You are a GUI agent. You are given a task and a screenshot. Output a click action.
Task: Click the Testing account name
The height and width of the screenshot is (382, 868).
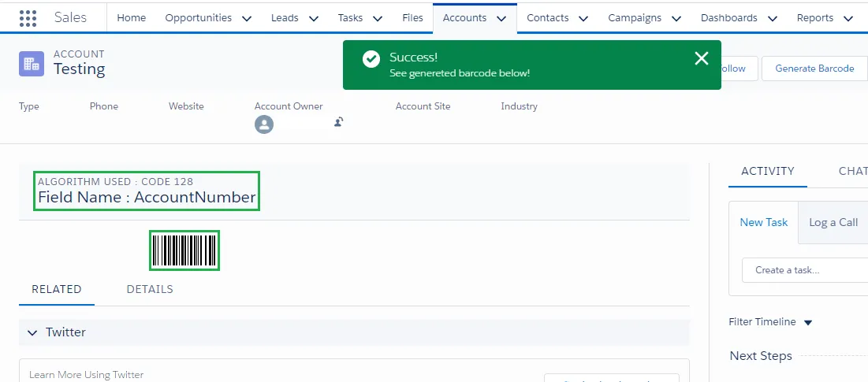point(79,69)
